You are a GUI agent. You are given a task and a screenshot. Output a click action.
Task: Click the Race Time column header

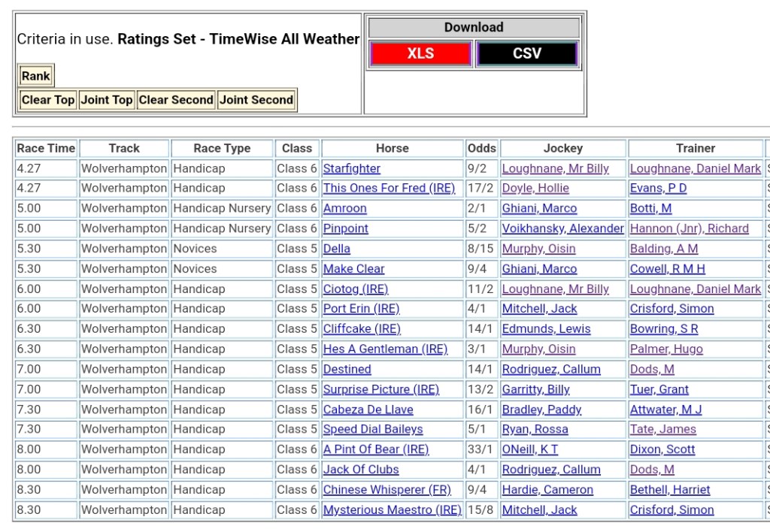(46, 149)
